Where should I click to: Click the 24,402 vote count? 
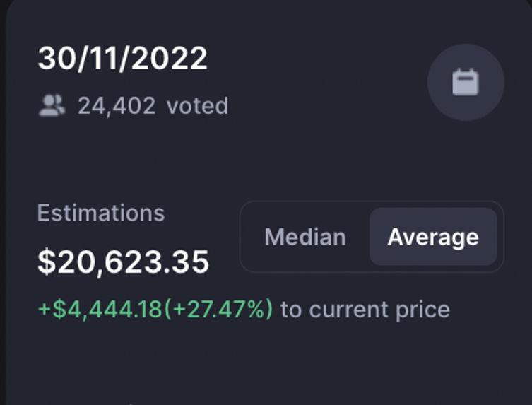click(117, 105)
